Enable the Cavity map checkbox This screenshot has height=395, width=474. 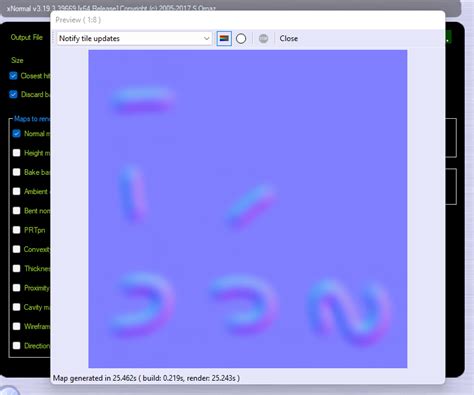click(x=16, y=307)
